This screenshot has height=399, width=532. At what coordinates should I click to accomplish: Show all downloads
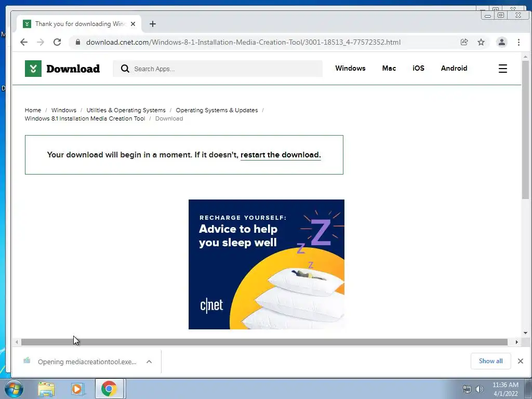[490, 361]
